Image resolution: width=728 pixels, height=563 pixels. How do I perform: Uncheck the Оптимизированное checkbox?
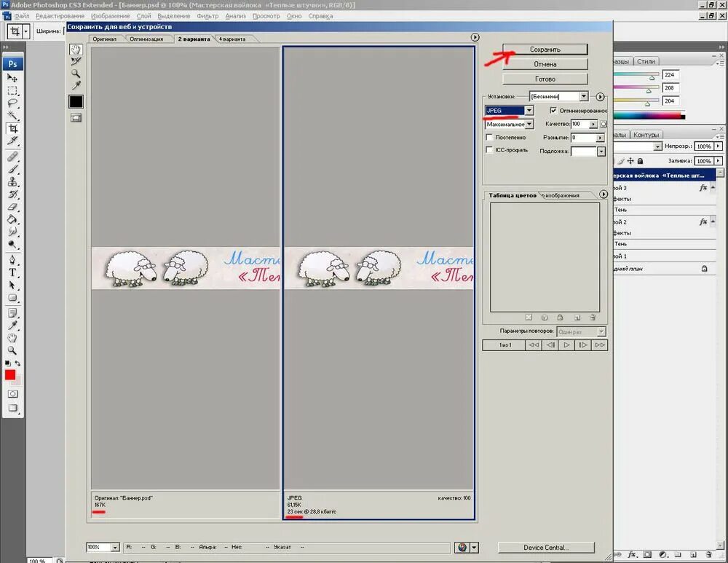click(x=553, y=111)
